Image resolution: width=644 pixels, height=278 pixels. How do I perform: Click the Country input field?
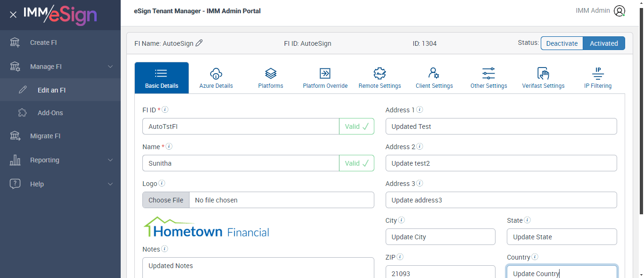tap(562, 272)
